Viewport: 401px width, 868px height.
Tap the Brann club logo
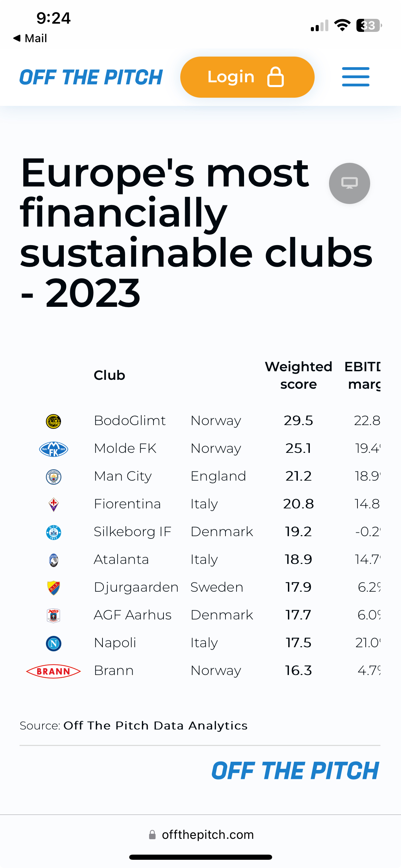click(53, 671)
